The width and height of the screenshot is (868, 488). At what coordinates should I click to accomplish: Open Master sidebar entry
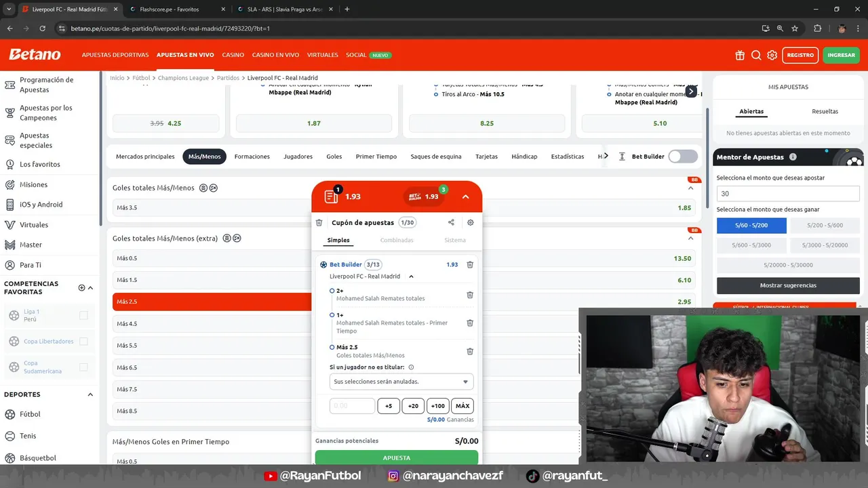click(31, 245)
